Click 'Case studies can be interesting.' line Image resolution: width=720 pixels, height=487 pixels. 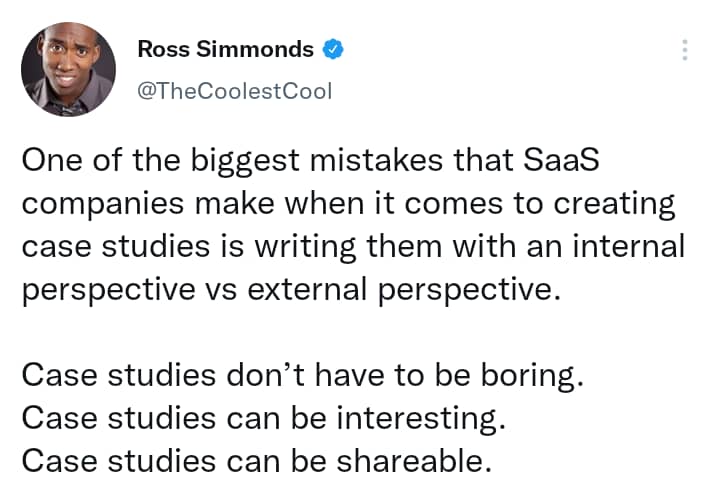tap(263, 419)
